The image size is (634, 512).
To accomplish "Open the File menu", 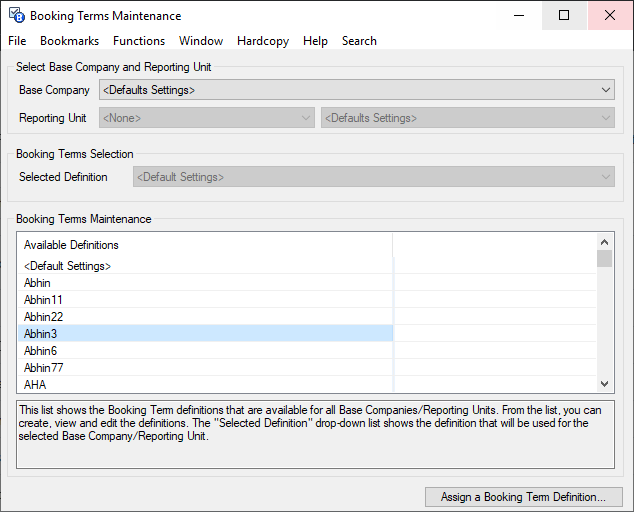I will coord(17,41).
